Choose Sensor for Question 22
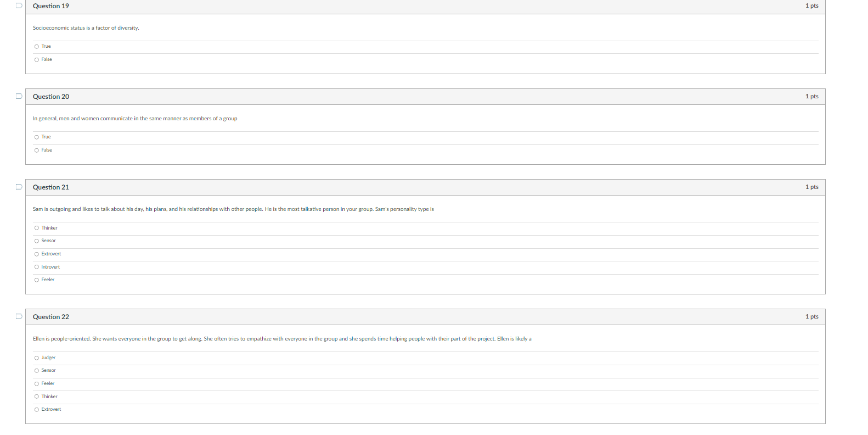 pos(37,371)
